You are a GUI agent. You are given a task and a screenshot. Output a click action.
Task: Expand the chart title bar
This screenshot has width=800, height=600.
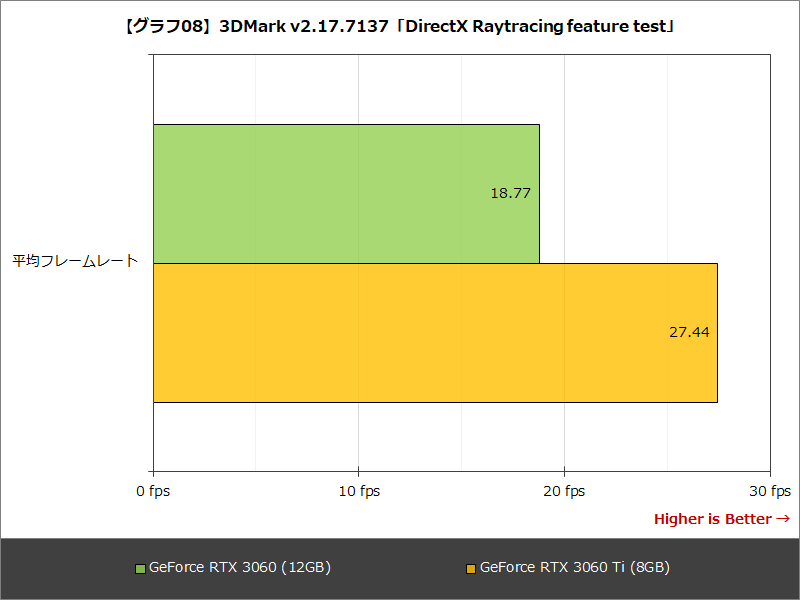click(x=400, y=27)
